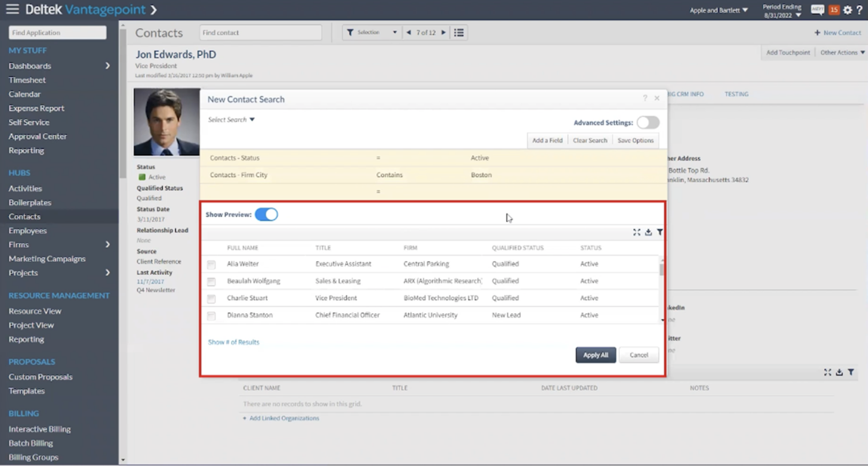
Task: Filter the preview grid columns
Action: [660, 232]
